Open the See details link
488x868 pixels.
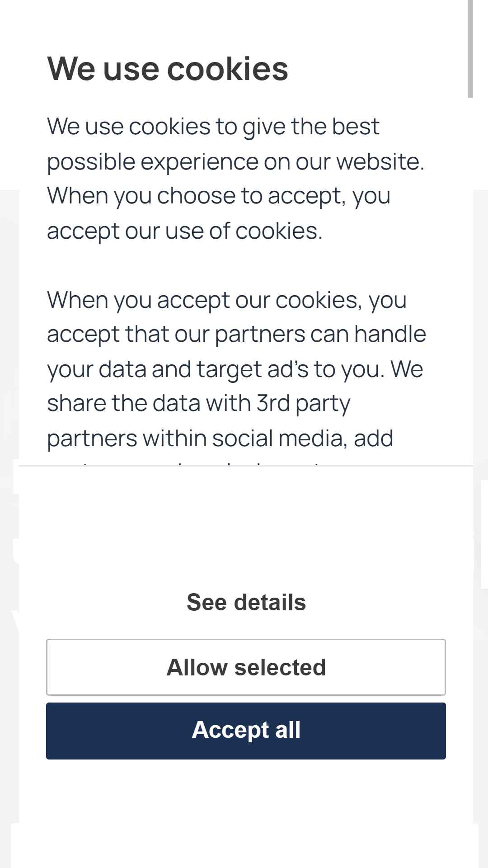pyautogui.click(x=246, y=602)
